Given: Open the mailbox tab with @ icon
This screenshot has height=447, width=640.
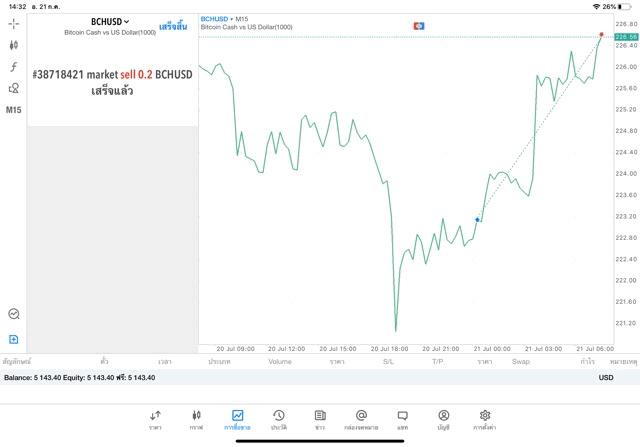Looking at the screenshot, I should pyautogui.click(x=361, y=420).
